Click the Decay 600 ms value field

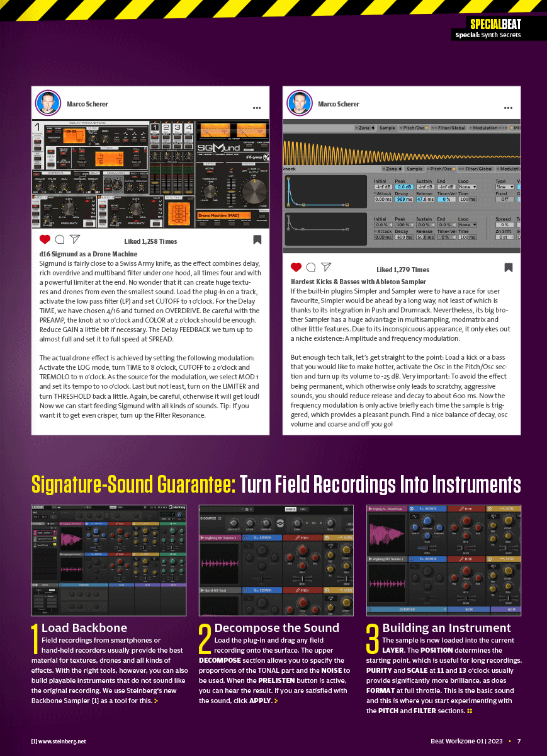click(404, 237)
